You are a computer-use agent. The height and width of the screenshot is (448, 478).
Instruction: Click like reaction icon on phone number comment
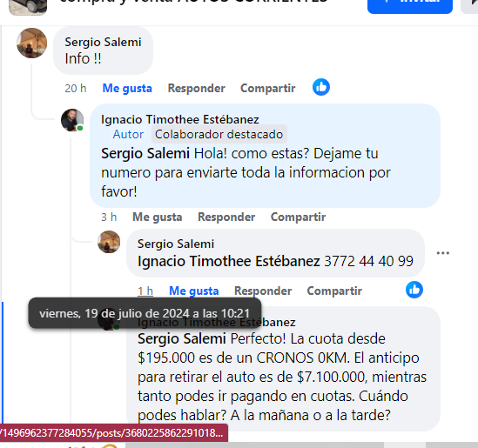(414, 290)
